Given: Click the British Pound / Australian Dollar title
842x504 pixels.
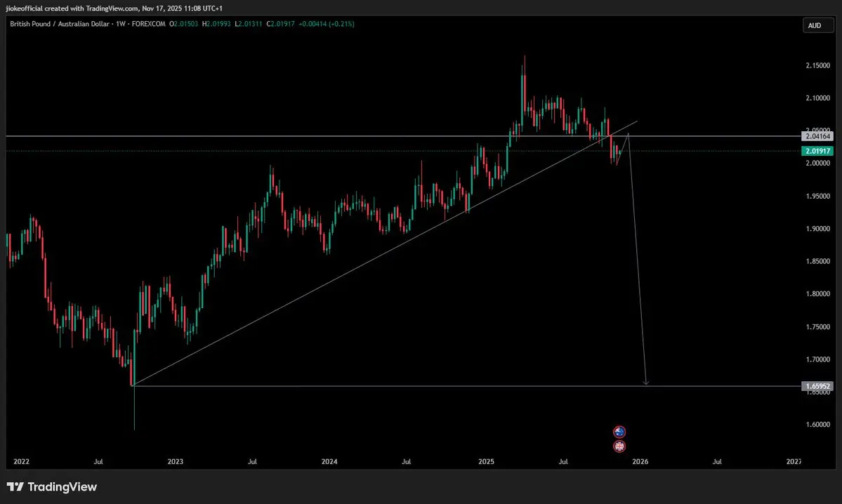Looking at the screenshot, I should click(60, 24).
